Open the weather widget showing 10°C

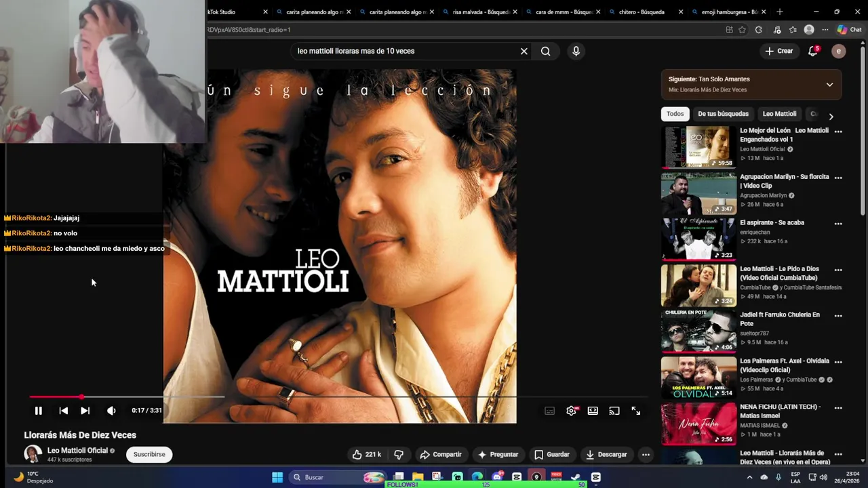(x=34, y=477)
